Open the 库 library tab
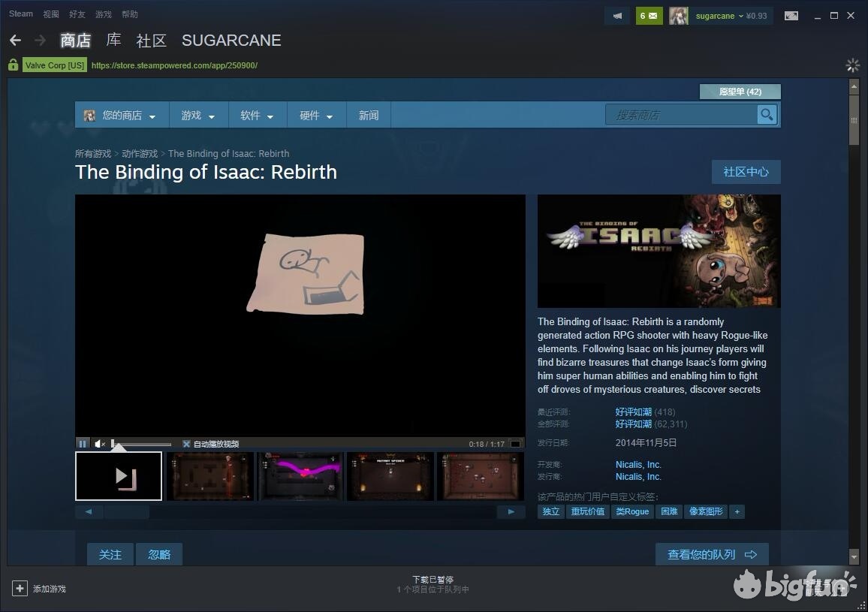Viewport: 868px width, 612px height. click(113, 41)
